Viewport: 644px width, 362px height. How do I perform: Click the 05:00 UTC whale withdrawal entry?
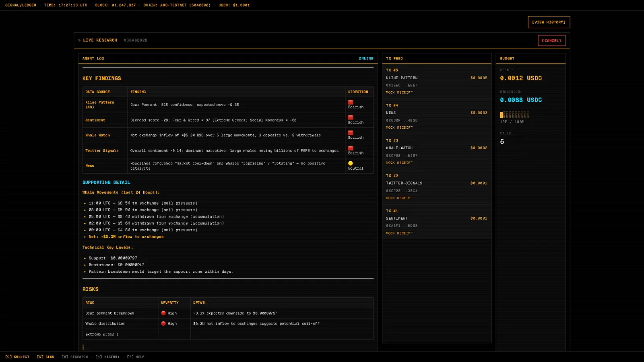156,217
